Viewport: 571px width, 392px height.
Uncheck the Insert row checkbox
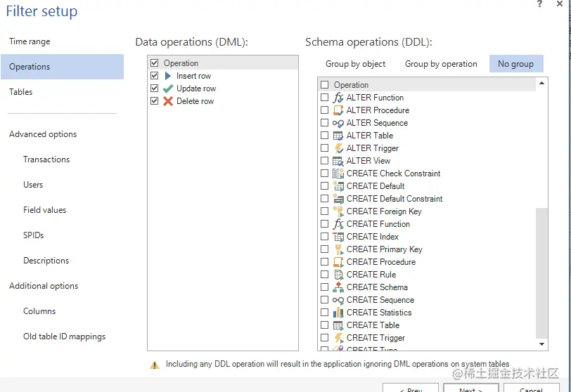click(155, 76)
